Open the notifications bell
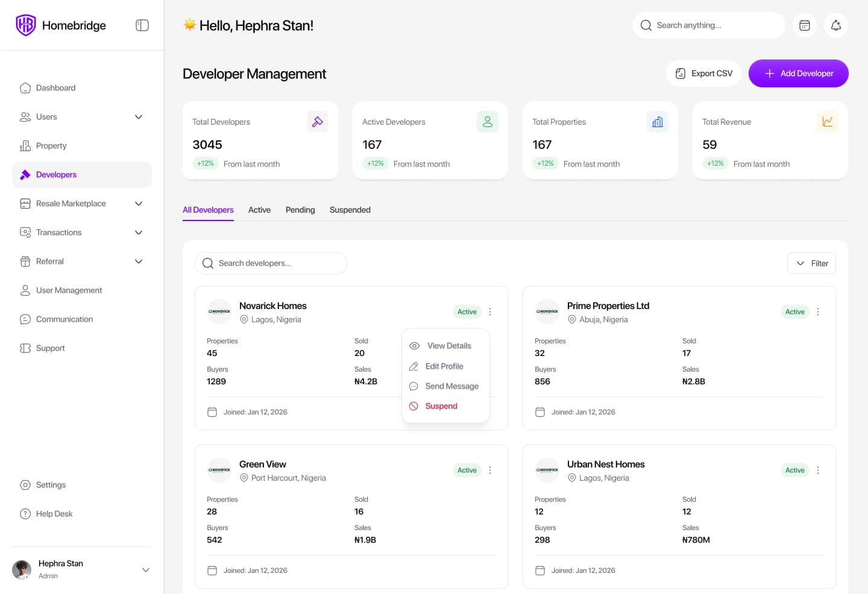This screenshot has height=594, width=868. pyautogui.click(x=836, y=25)
